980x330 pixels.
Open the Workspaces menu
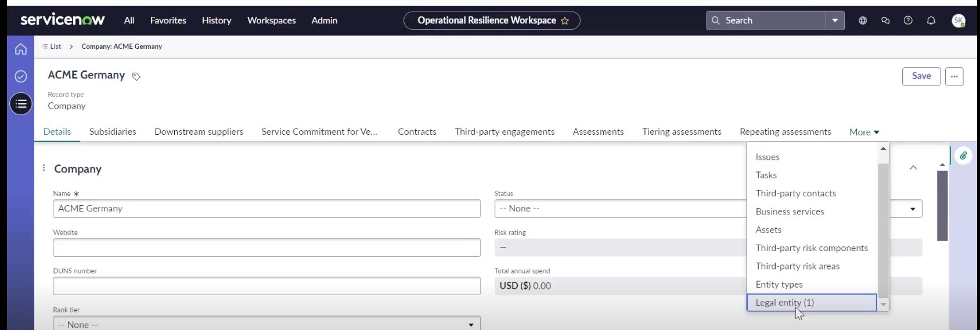[x=272, y=20]
